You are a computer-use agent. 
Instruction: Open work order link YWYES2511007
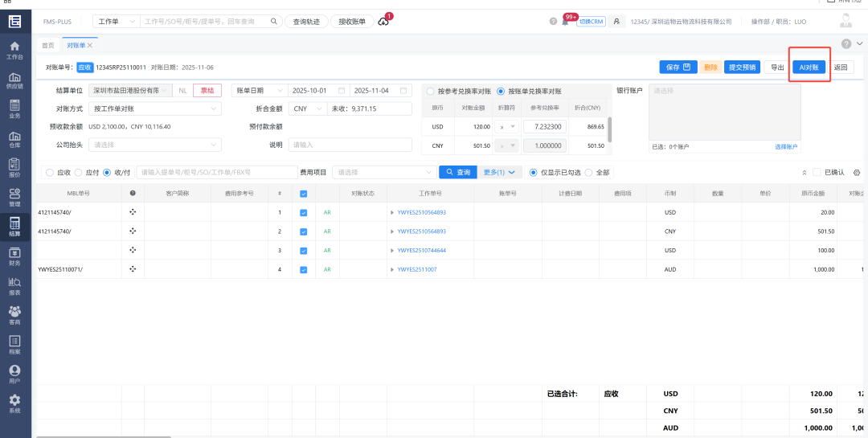click(417, 269)
